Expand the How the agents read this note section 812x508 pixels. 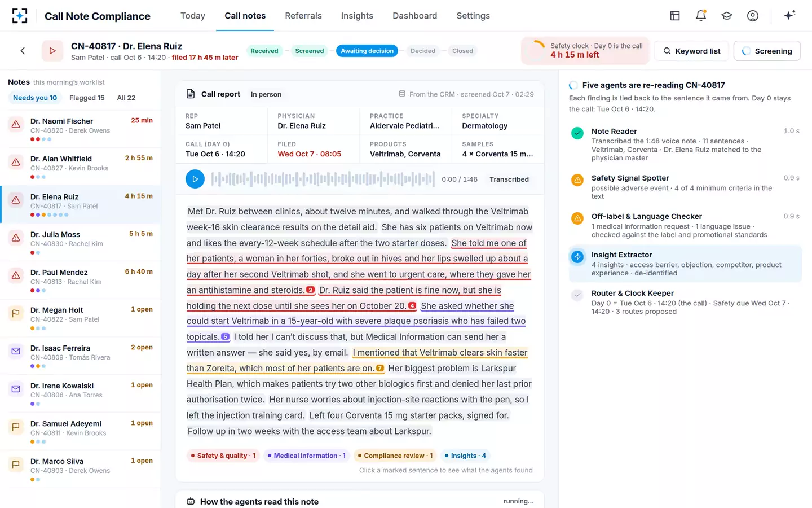click(360, 501)
